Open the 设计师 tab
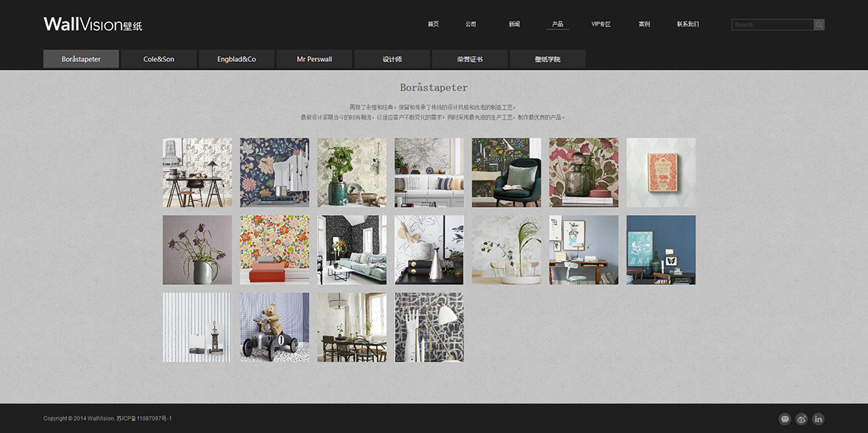The width and height of the screenshot is (868, 433). click(392, 59)
